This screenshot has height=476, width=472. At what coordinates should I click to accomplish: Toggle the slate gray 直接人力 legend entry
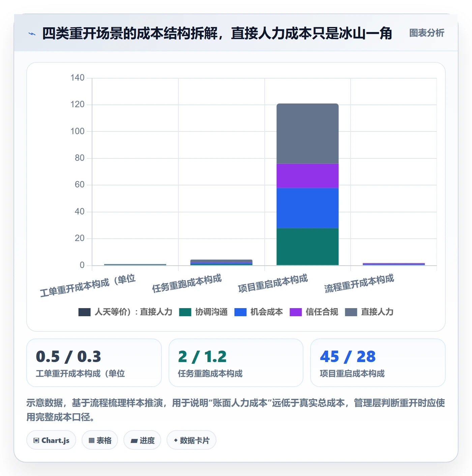pos(369,312)
